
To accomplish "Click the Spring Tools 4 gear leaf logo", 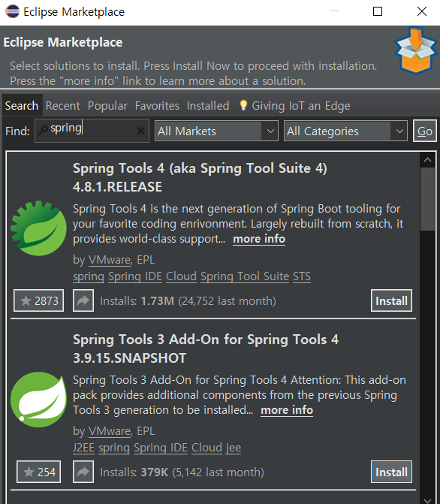I will (38, 228).
